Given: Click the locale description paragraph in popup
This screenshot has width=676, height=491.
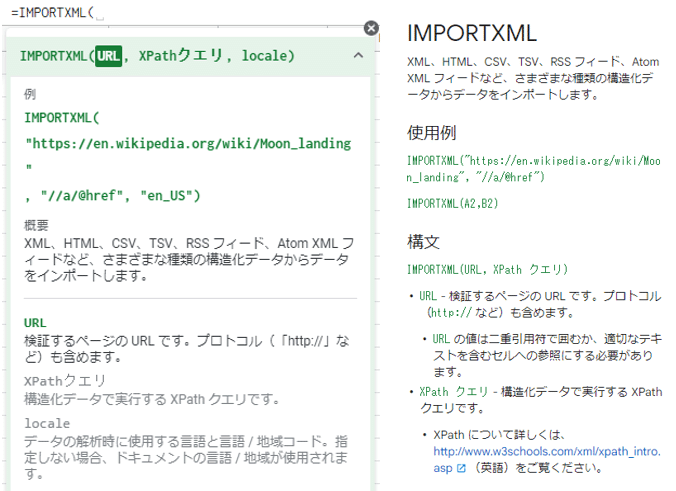Looking at the screenshot, I should click(186, 457).
